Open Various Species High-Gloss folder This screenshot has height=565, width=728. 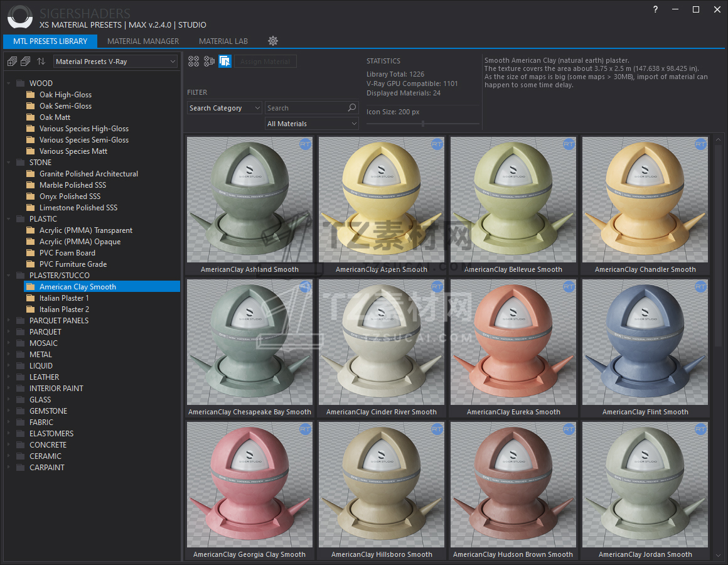click(x=84, y=129)
